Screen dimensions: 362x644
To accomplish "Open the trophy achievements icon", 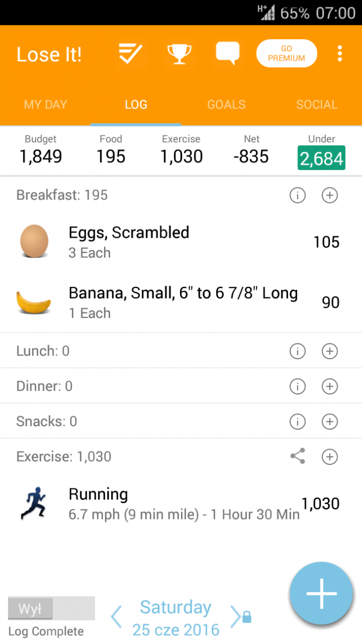I will pos(179,54).
